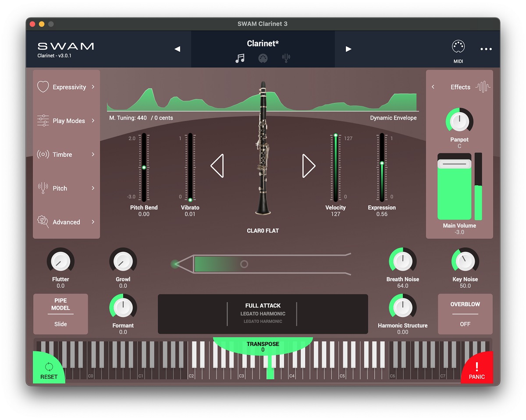The image size is (526, 420).
Task: Open the Advanced menu
Action: click(x=66, y=222)
